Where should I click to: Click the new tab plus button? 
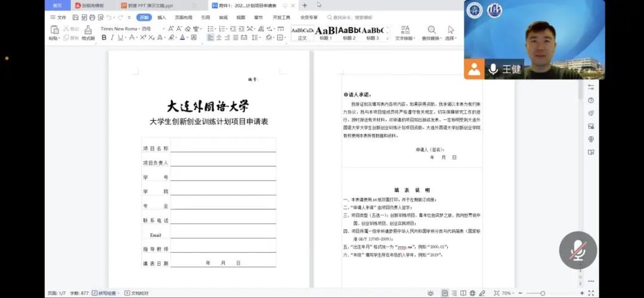point(305,5)
